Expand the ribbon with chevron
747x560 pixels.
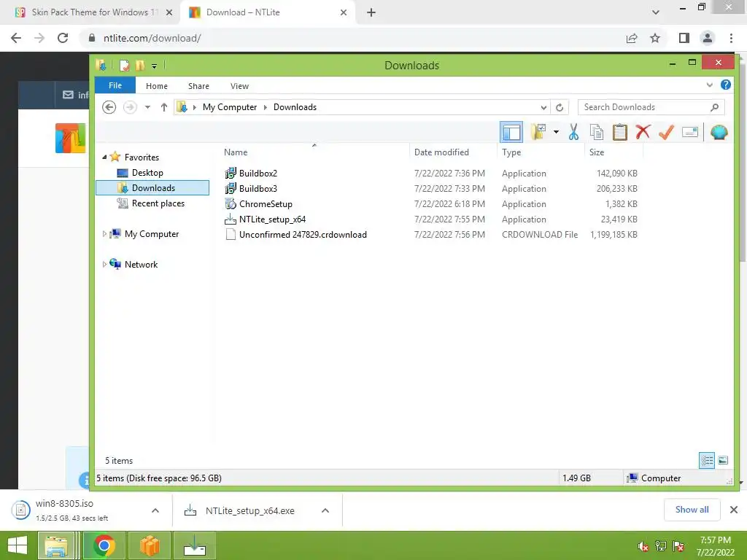[709, 85]
